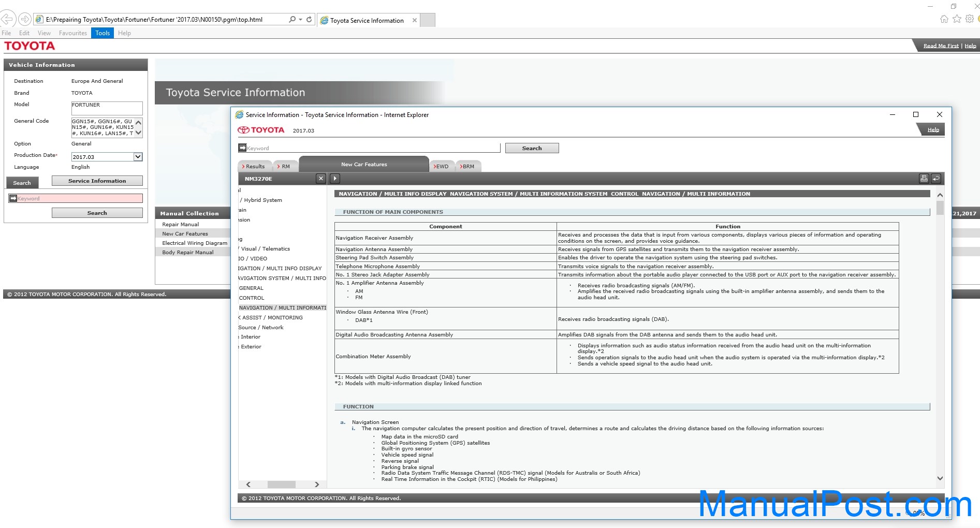Click the address bar search magnifier icon
This screenshot has width=980, height=528.
(292, 19)
